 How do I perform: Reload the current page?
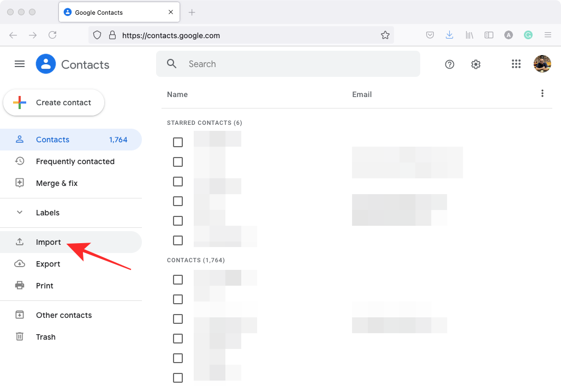(x=52, y=35)
